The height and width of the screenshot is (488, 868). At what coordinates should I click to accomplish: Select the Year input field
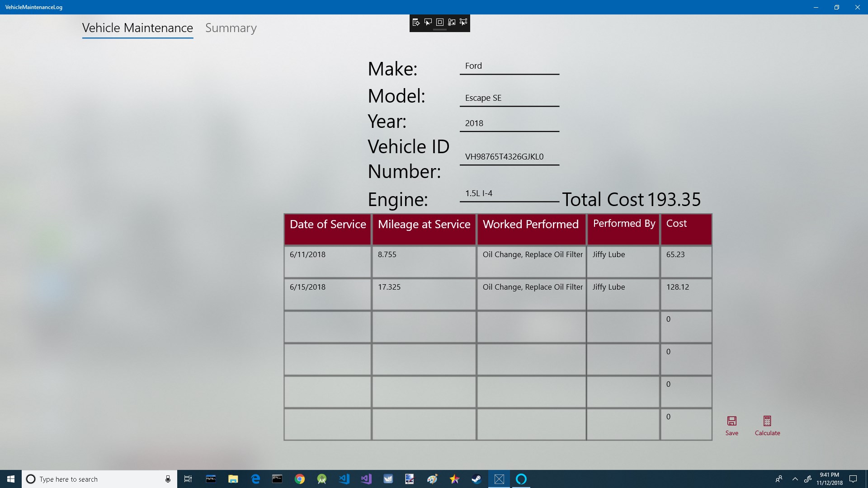509,122
